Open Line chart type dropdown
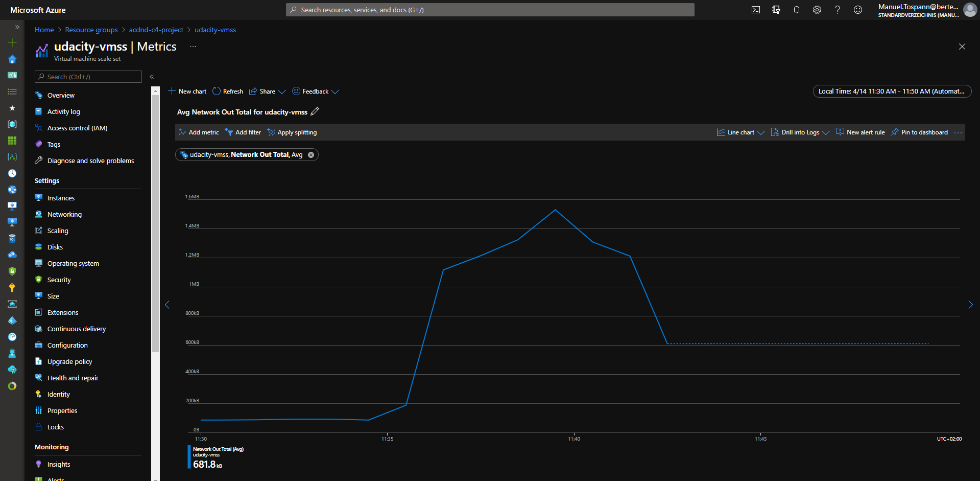The height and width of the screenshot is (481, 980). pyautogui.click(x=740, y=132)
